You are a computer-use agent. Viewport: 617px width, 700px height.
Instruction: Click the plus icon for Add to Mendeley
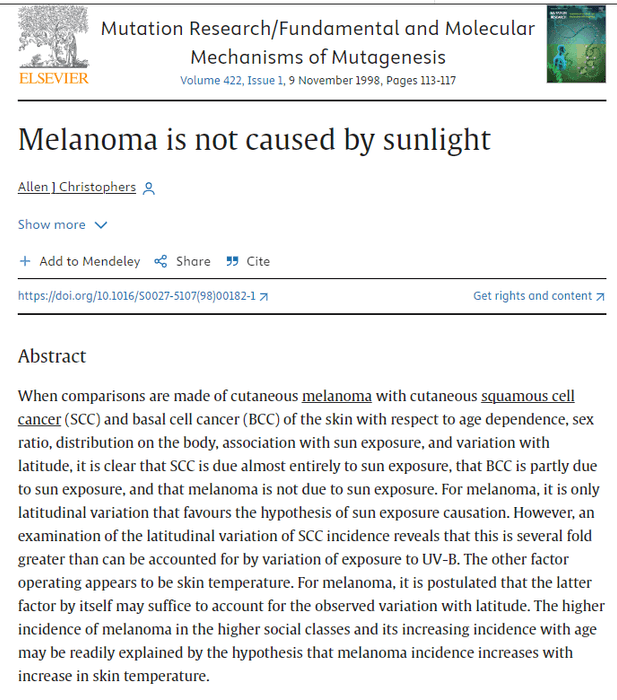pyautogui.click(x=25, y=261)
